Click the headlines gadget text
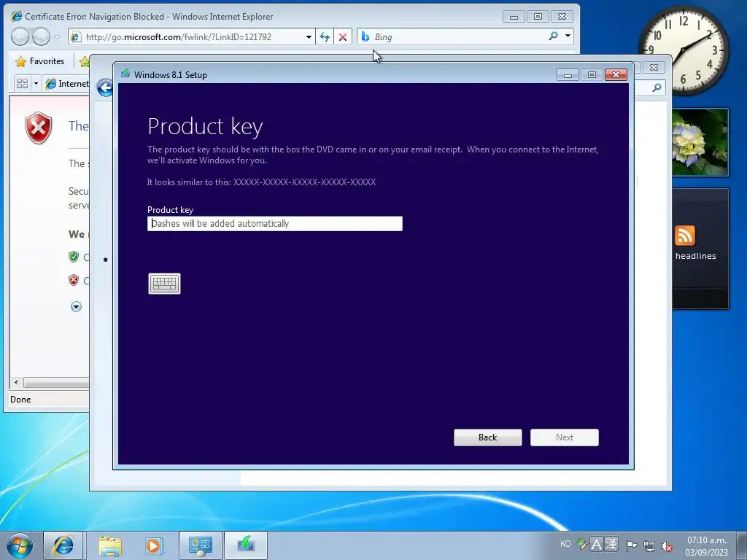The image size is (747, 560). pos(695,256)
